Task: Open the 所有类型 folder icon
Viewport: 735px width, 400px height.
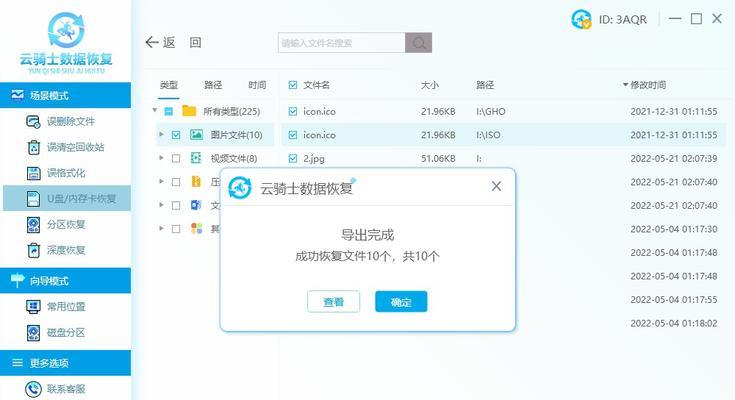Action: click(x=189, y=111)
